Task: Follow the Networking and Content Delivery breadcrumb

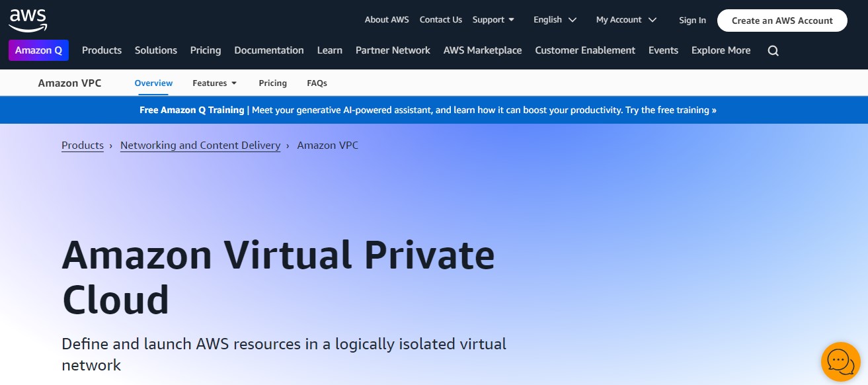Action: tap(200, 145)
